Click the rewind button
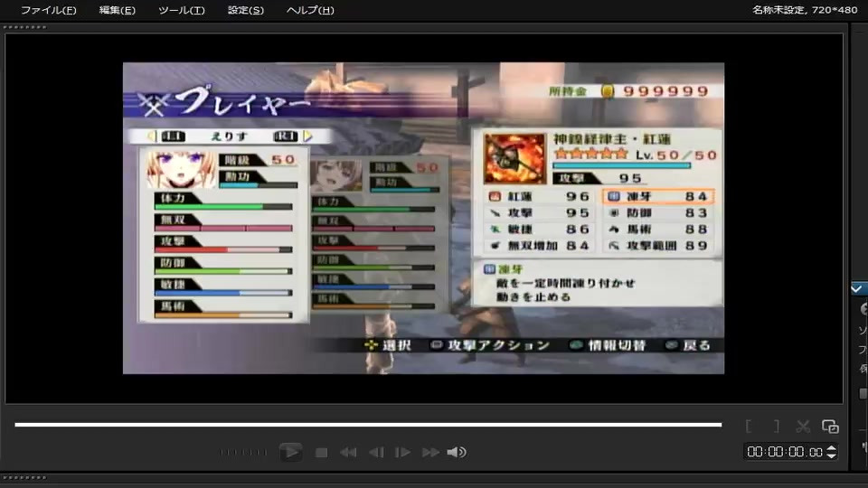This screenshot has height=488, width=868. [348, 453]
